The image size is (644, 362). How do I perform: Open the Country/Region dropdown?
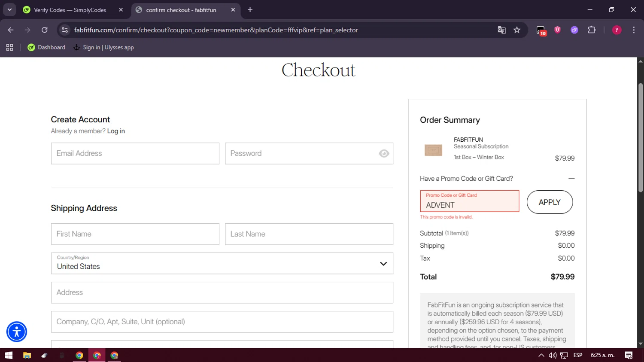pyautogui.click(x=222, y=263)
